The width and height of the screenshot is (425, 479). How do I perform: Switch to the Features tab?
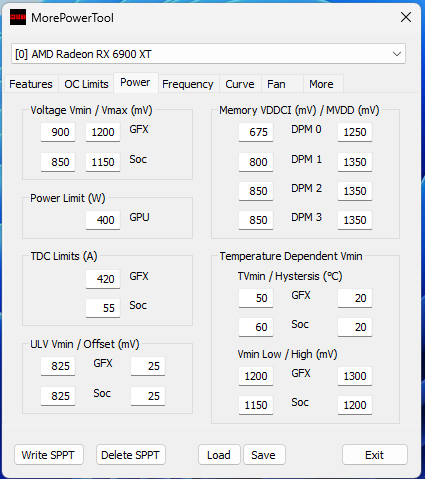(31, 84)
